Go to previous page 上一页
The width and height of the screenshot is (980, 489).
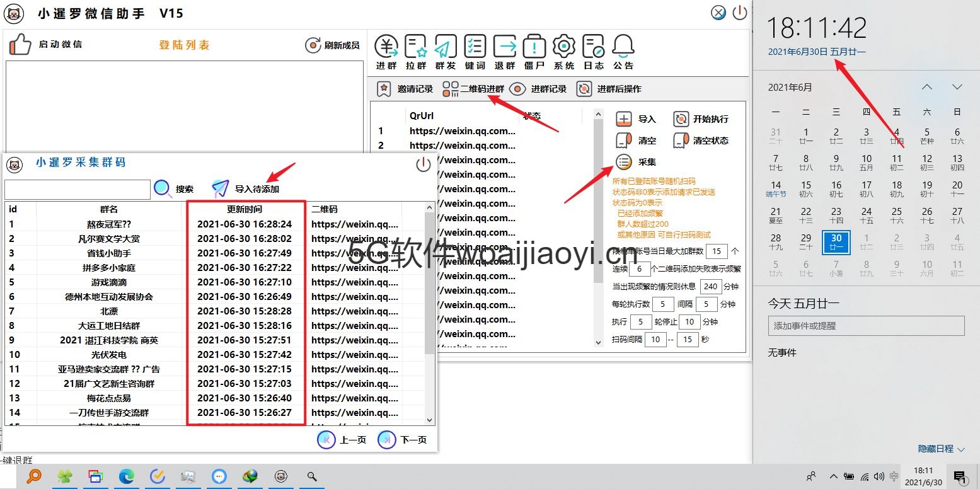coord(342,440)
